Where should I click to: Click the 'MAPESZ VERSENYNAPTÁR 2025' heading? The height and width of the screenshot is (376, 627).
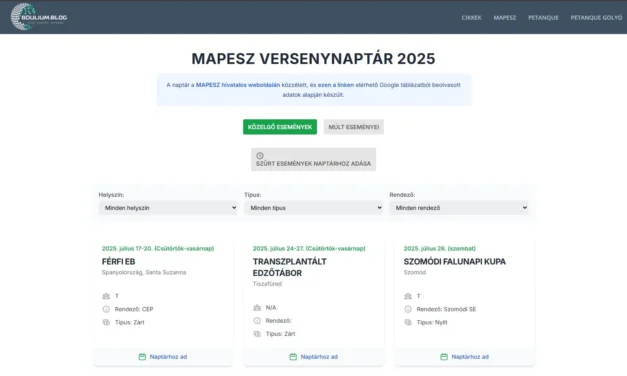314,59
